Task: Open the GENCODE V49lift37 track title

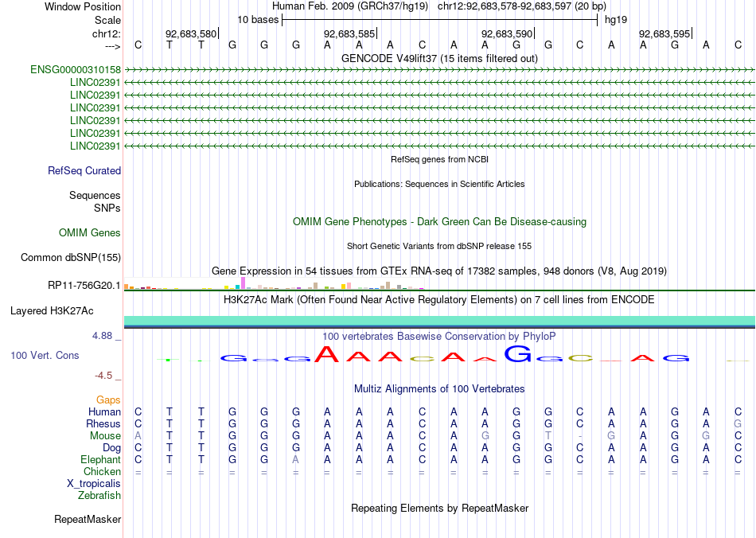Action: click(439, 58)
